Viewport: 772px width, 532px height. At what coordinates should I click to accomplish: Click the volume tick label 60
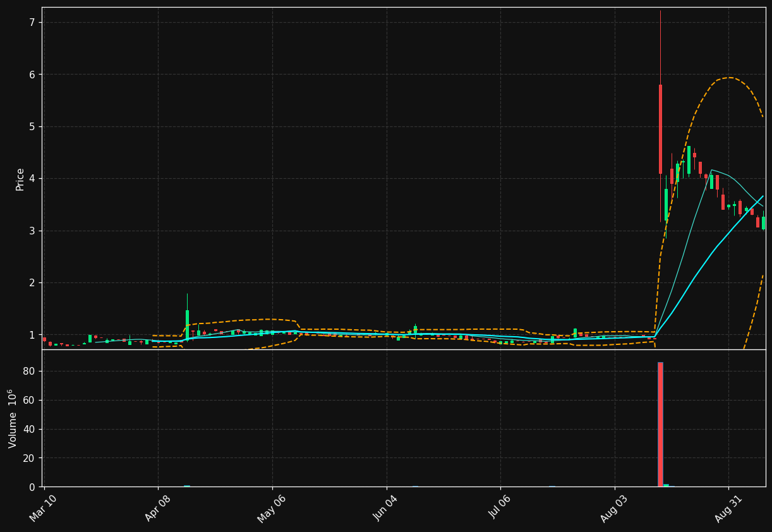pyautogui.click(x=29, y=401)
